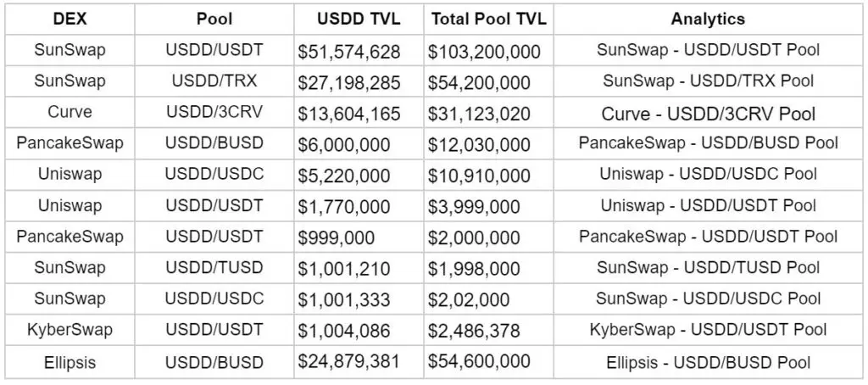Select the Pool column header
Viewport: 868px width, 385px height.
click(x=214, y=19)
